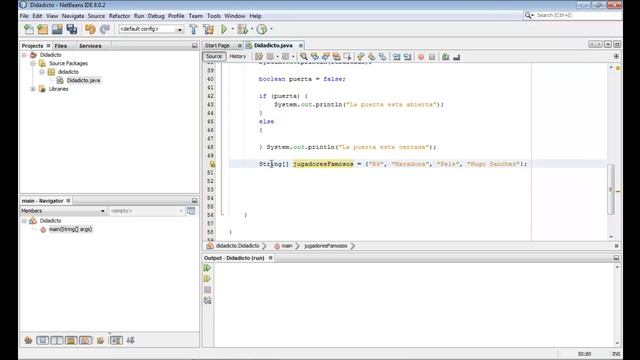
Task: Open the Profile Project dropdown arrow
Action: (x=271, y=29)
